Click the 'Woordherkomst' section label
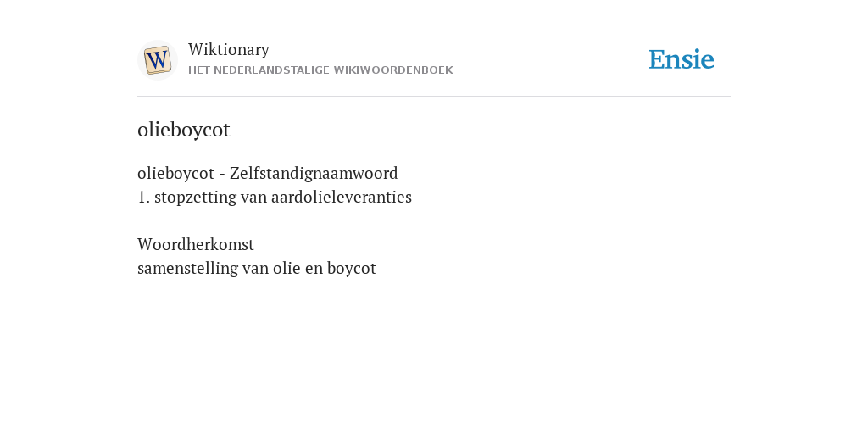 (196, 244)
